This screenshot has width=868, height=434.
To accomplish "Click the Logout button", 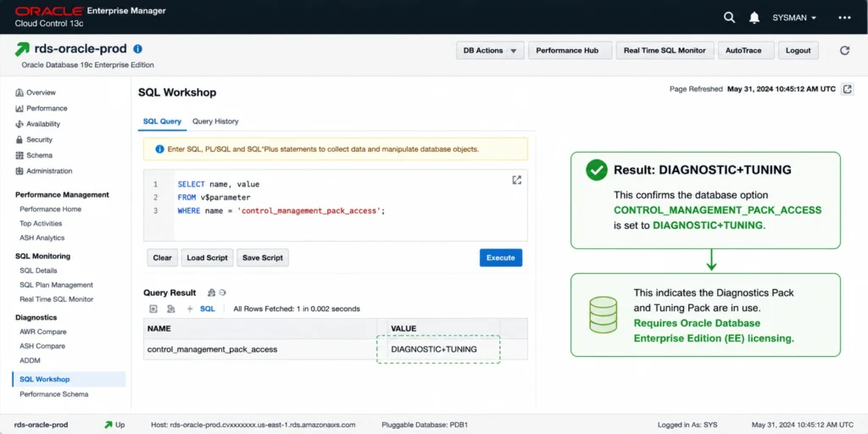I will (798, 50).
